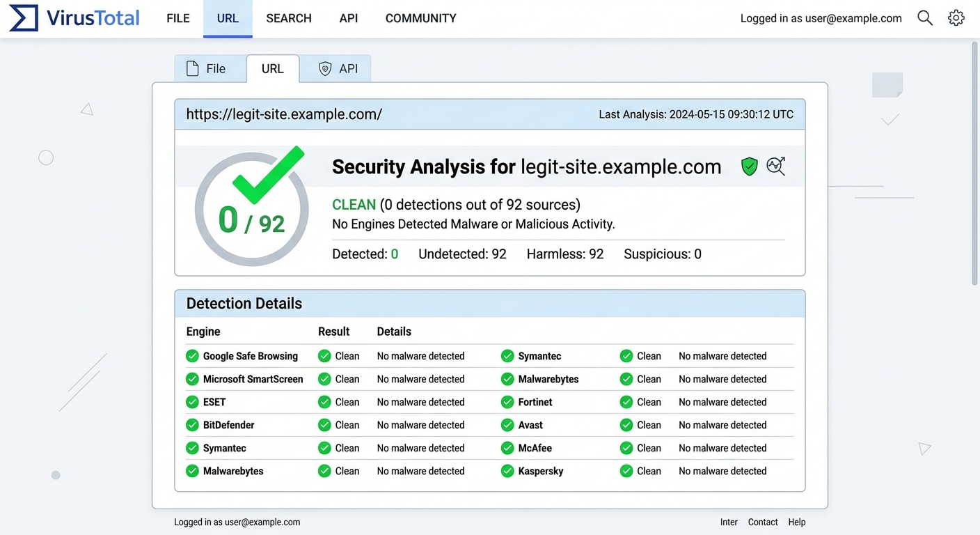This screenshot has width=980, height=535.
Task: Click green check beside ESET engine
Action: pyautogui.click(x=192, y=402)
